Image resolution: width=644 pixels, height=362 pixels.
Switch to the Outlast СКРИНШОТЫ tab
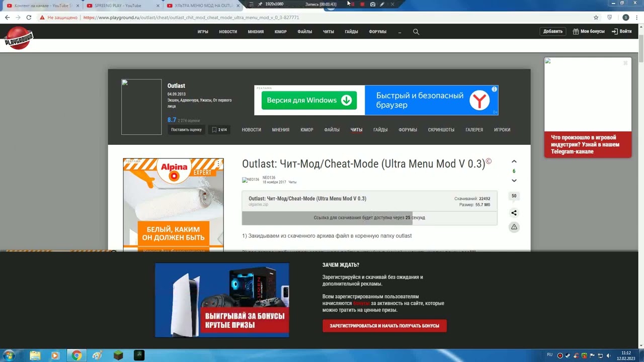pos(441,130)
